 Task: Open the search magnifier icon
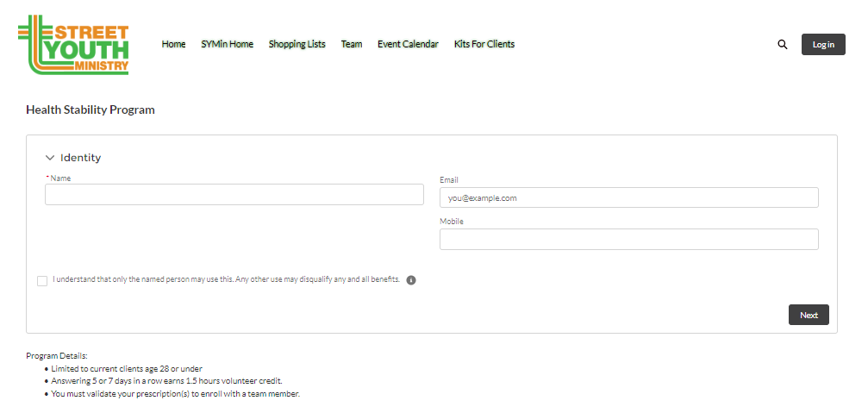click(x=782, y=44)
